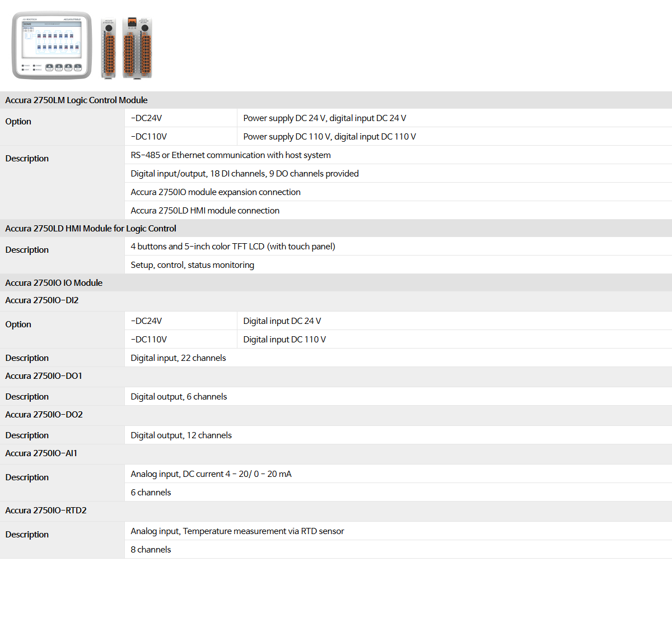The height and width of the screenshot is (617, 672).
Task: Click the 'Accura 2750IO IO Module' heading
Action: click(x=54, y=283)
